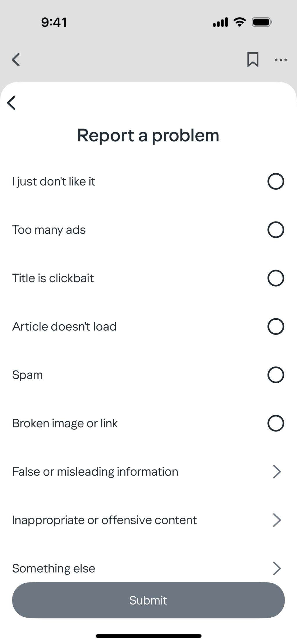Screen dimensions: 297x644
Task: Open the "Inappropriate or offensive content" chevron
Action: click(277, 520)
